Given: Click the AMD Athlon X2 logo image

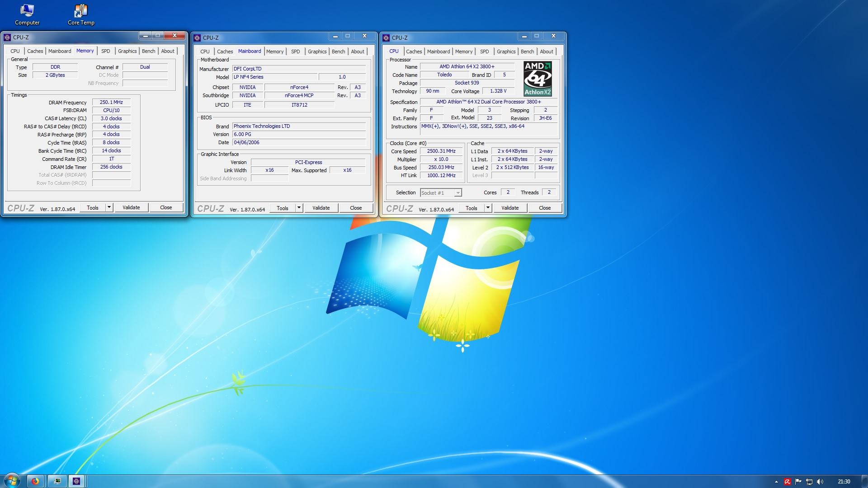Looking at the screenshot, I should coord(538,79).
